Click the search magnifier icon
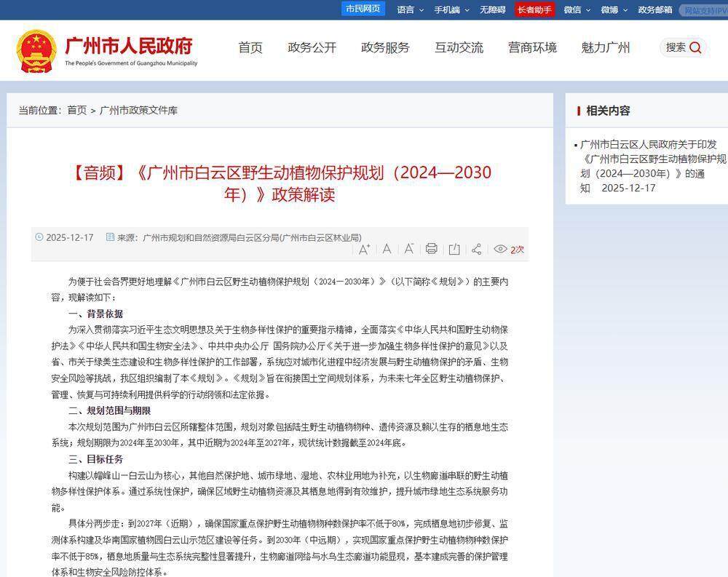Image resolution: width=728 pixels, height=577 pixels. click(693, 47)
